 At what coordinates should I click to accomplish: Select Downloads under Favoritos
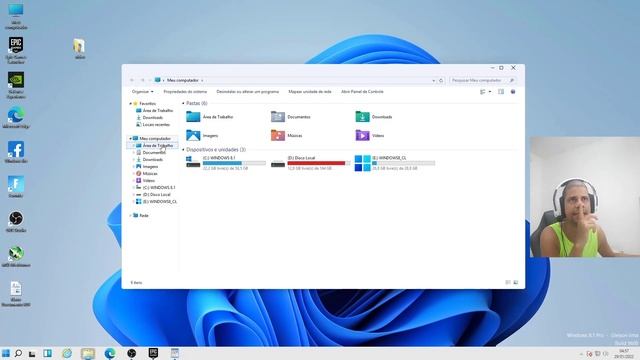pyautogui.click(x=149, y=118)
